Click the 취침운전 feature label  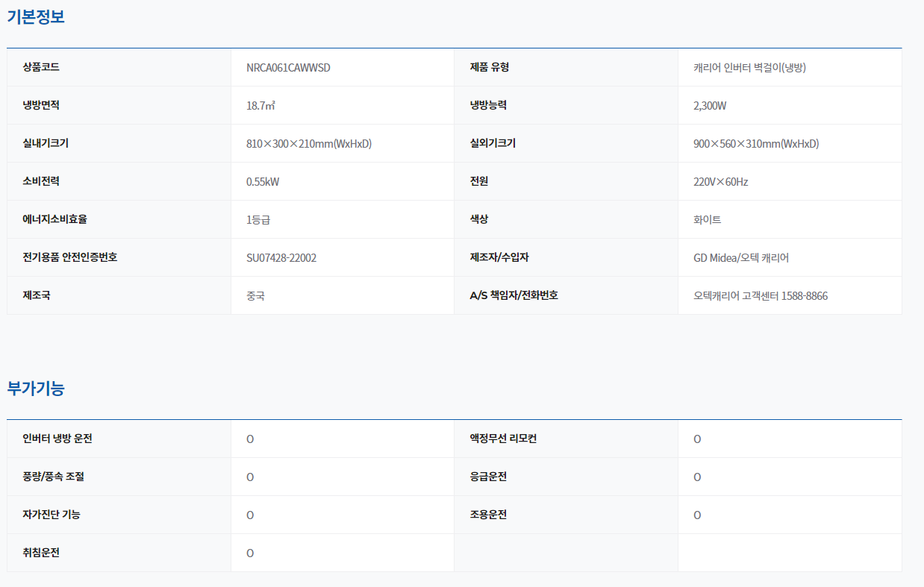click(x=41, y=553)
